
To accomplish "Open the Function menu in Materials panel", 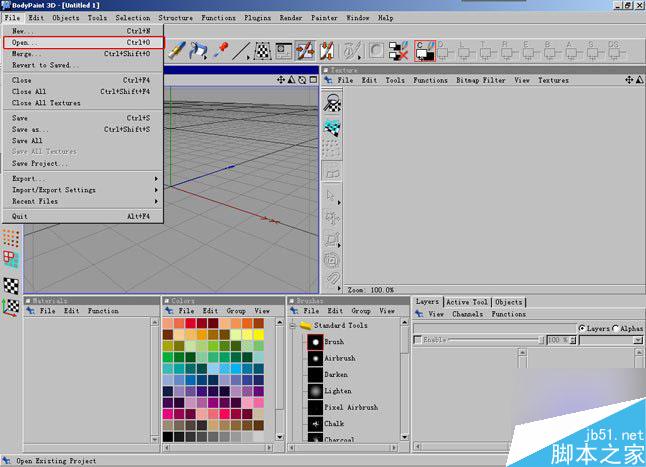I will (x=103, y=311).
